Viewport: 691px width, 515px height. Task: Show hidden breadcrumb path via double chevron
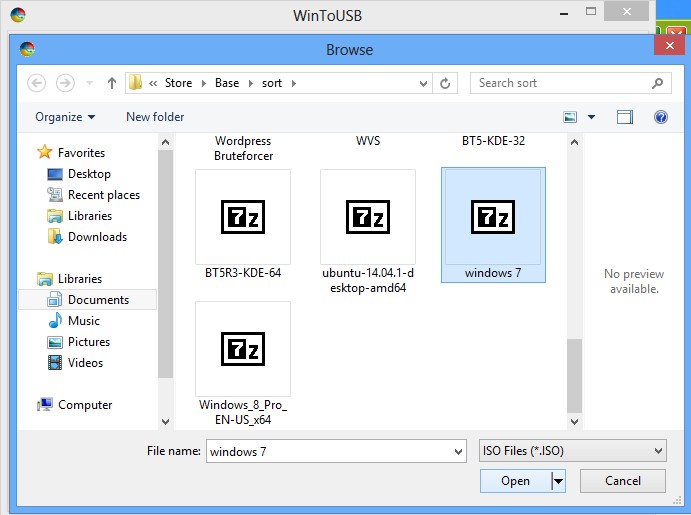point(153,83)
